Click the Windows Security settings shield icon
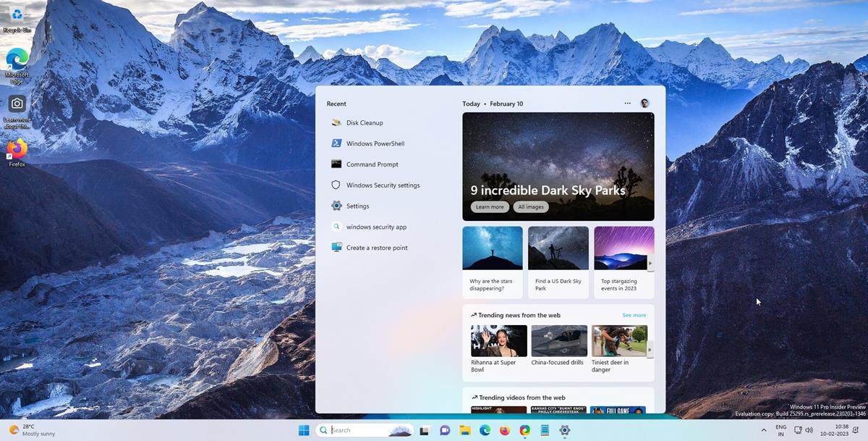The width and height of the screenshot is (868, 441). tap(336, 185)
